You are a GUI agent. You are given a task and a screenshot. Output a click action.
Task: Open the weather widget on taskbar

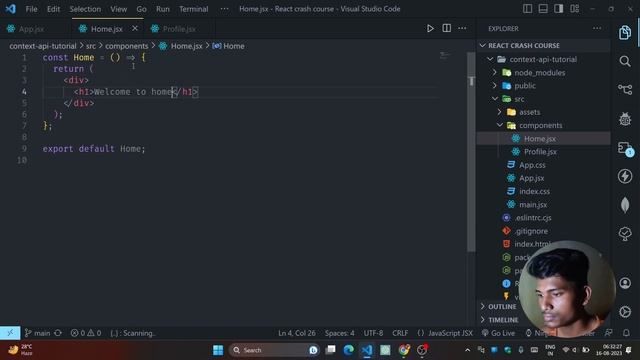[20, 350]
